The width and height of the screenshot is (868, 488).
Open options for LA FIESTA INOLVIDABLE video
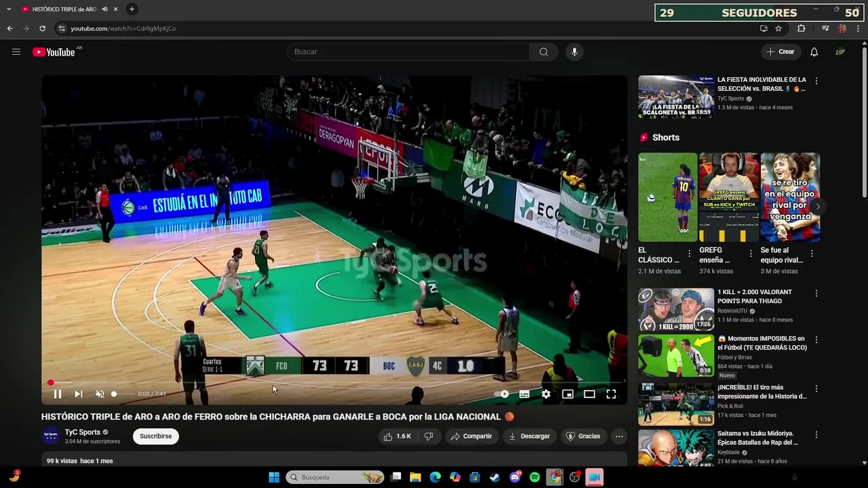pos(816,81)
